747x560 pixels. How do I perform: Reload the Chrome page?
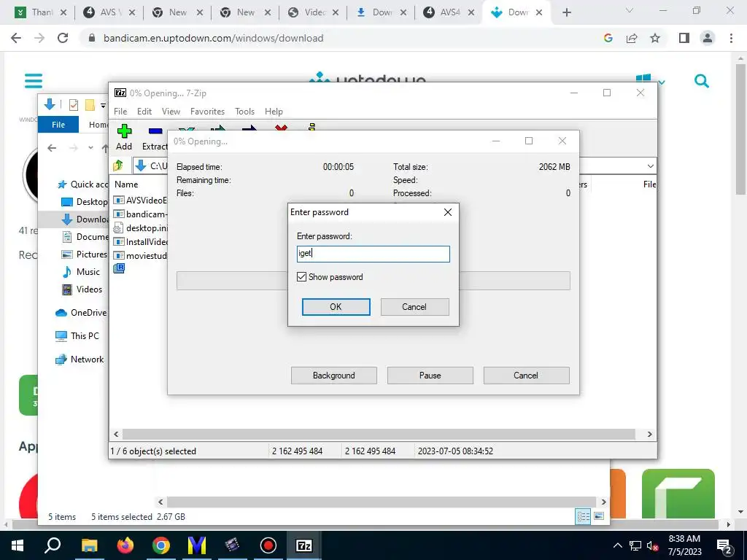click(63, 38)
